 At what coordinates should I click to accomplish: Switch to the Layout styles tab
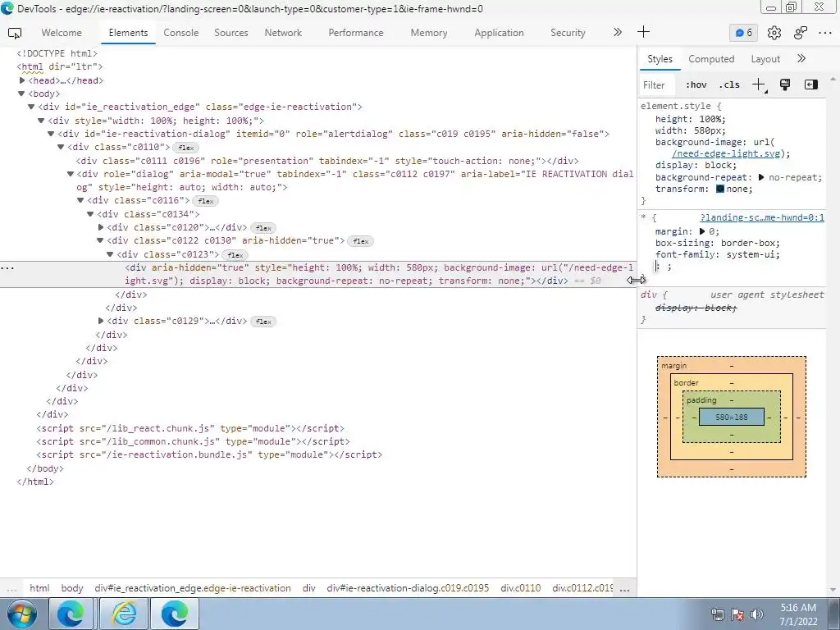click(765, 59)
